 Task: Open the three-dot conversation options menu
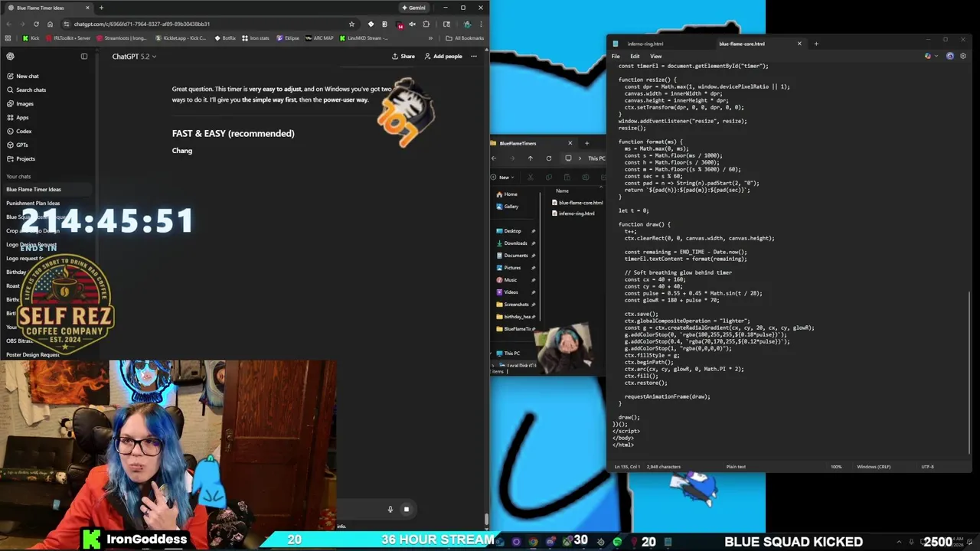tap(474, 56)
